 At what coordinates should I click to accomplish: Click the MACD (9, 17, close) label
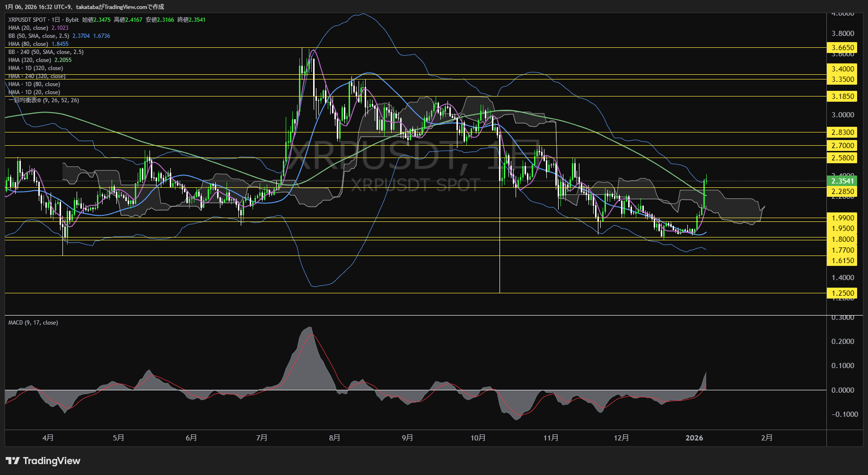point(33,323)
